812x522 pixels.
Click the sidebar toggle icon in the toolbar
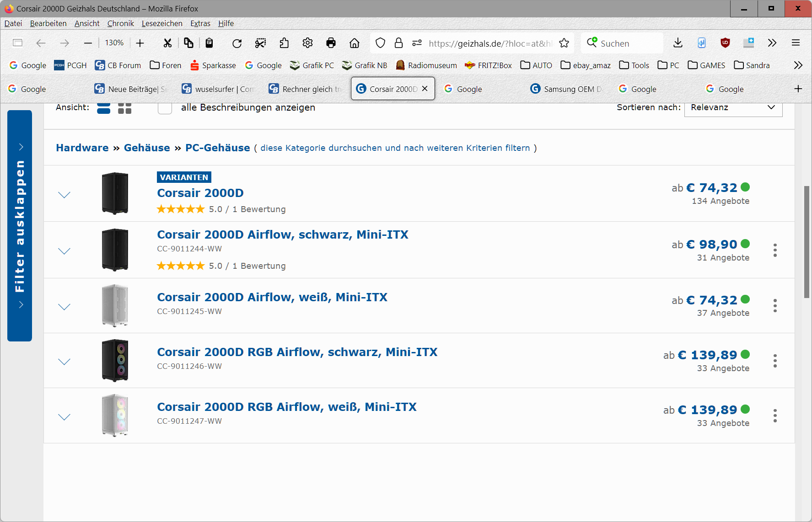click(x=18, y=43)
